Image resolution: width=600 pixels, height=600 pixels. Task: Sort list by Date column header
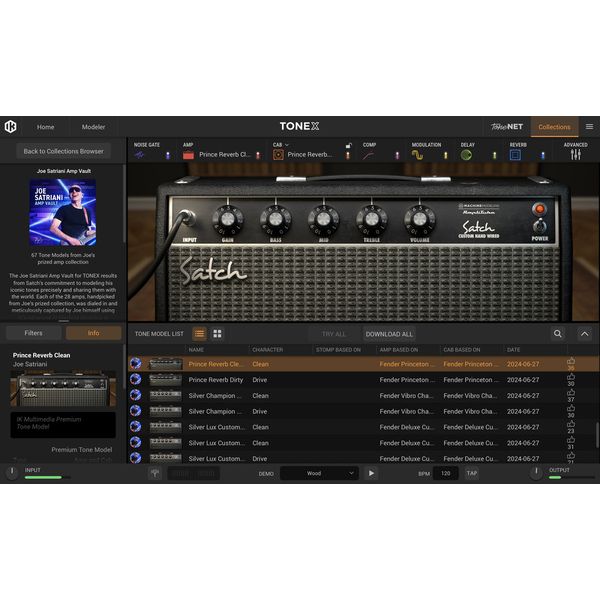pos(514,350)
